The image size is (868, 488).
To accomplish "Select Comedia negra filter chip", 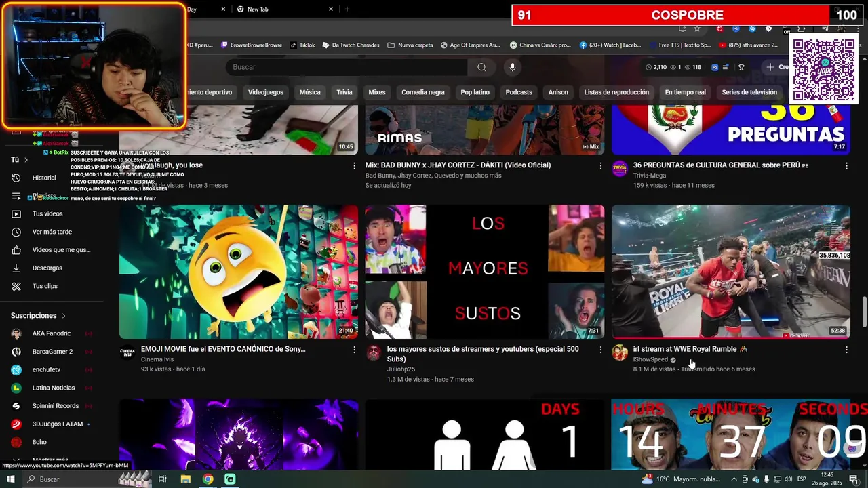I will 423,92.
